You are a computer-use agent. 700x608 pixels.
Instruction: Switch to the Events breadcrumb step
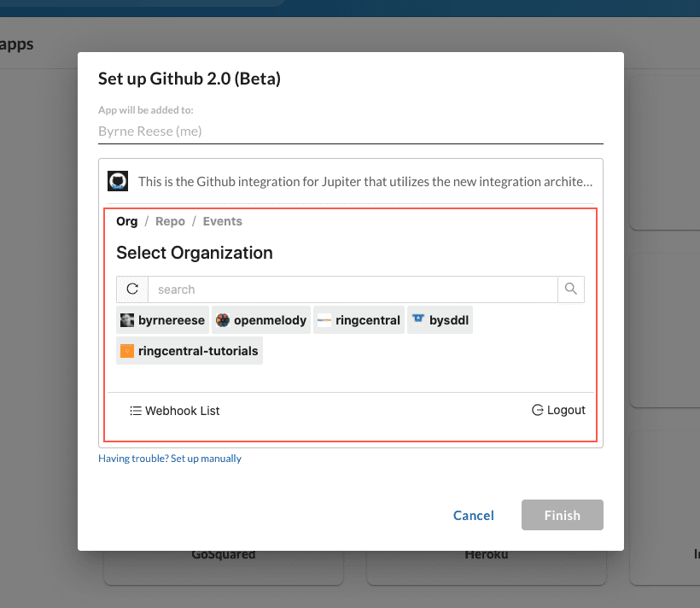222,221
